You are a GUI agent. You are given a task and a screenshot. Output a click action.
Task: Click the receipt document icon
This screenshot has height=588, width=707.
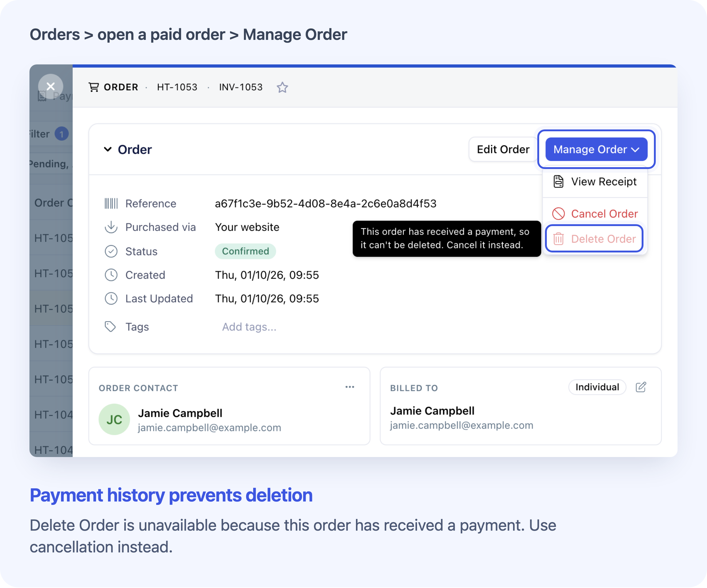click(x=558, y=181)
